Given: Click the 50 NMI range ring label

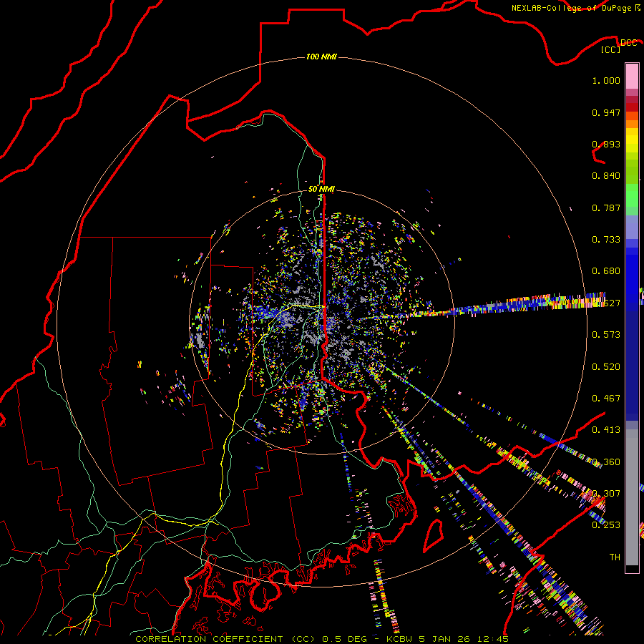Looking at the screenshot, I should 321,189.
